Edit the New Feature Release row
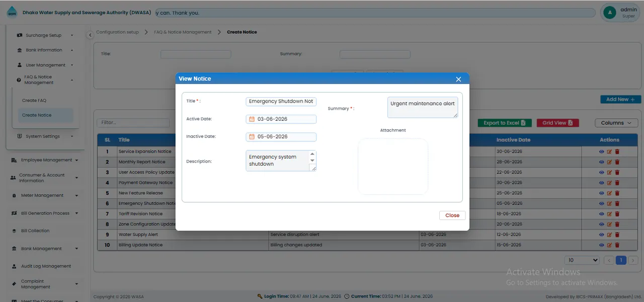Viewport: 644px width, 302px height. click(609, 193)
